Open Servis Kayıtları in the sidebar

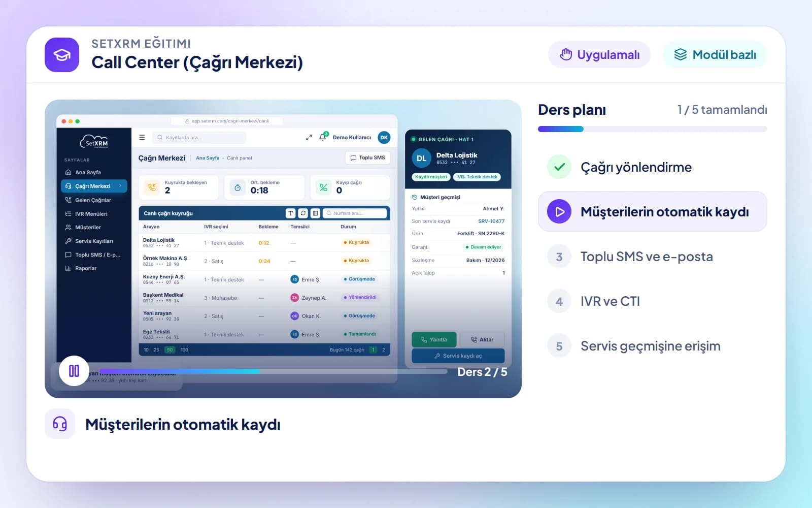[x=94, y=241]
